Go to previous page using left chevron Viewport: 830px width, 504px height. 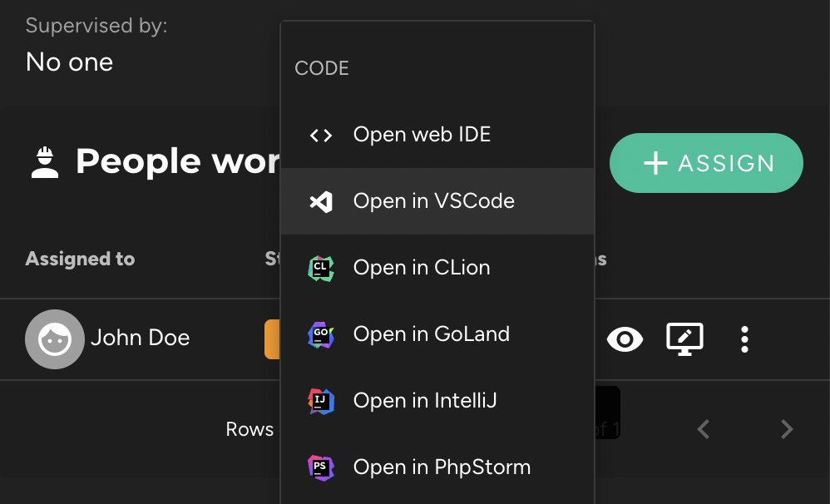(704, 429)
